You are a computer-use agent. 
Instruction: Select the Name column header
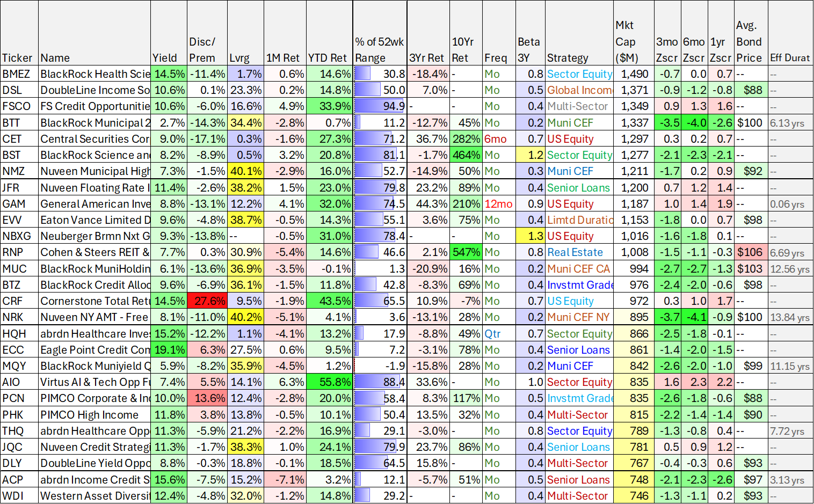point(95,33)
